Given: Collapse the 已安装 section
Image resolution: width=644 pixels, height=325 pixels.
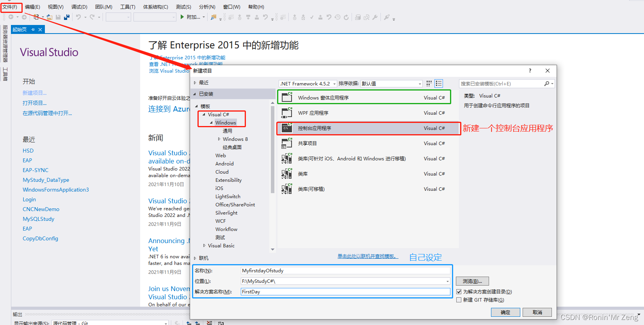Looking at the screenshot, I should 195,94.
